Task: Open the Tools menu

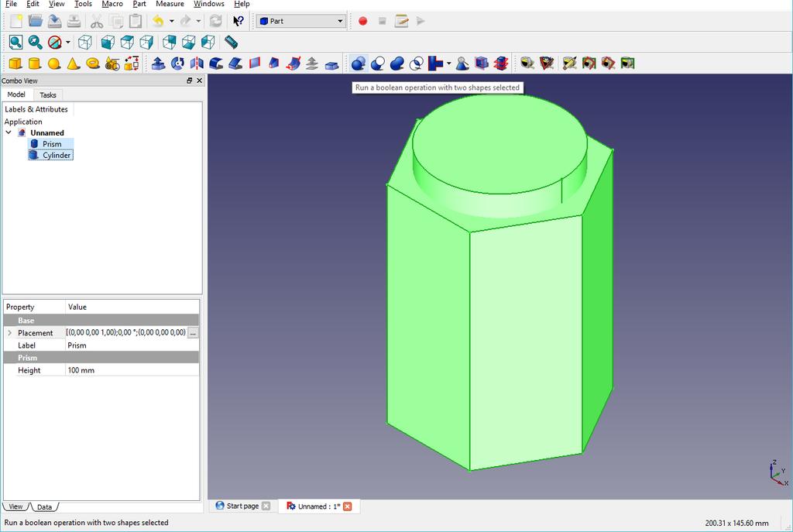Action: [x=83, y=4]
